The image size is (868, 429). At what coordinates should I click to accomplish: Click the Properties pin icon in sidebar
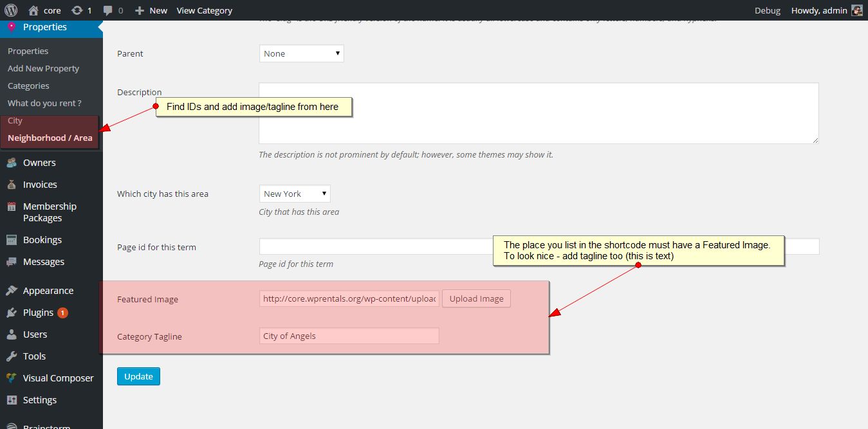[12, 27]
